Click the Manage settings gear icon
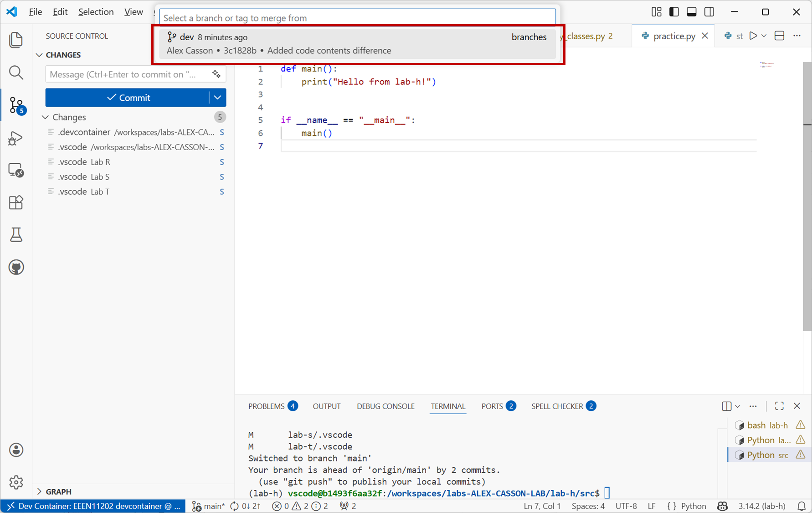Screen dimensions: 812x513 coord(16,482)
